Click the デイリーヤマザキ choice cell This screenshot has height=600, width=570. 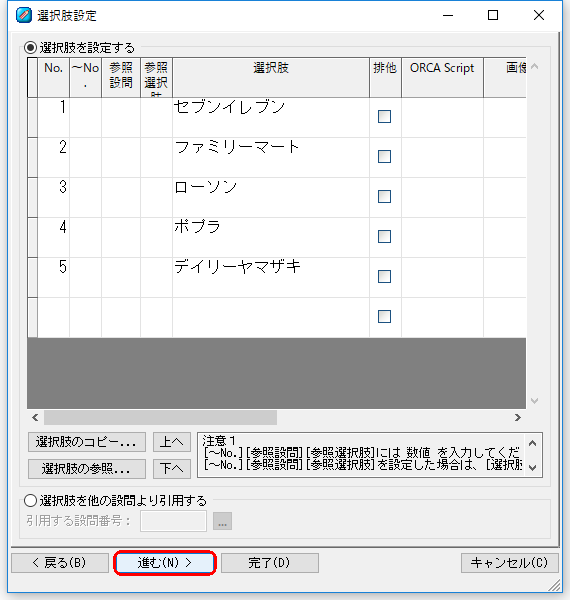coord(271,277)
